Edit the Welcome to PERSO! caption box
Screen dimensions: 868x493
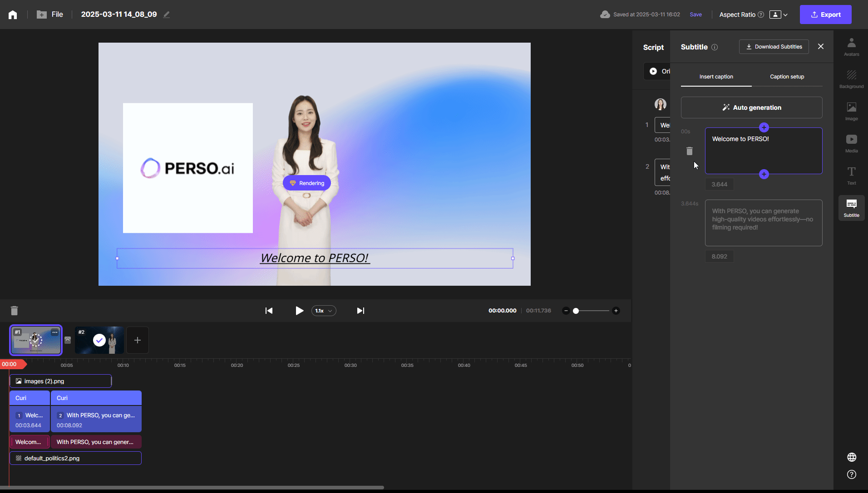click(763, 151)
